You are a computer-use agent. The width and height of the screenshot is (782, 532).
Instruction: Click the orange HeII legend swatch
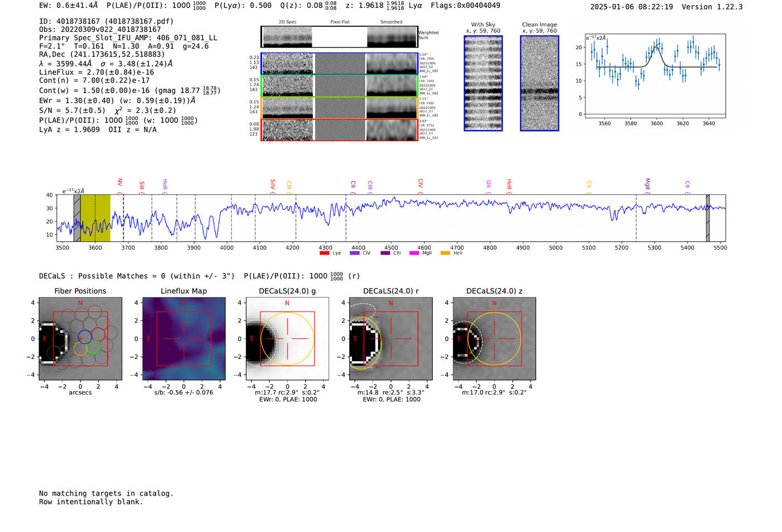[x=445, y=253]
